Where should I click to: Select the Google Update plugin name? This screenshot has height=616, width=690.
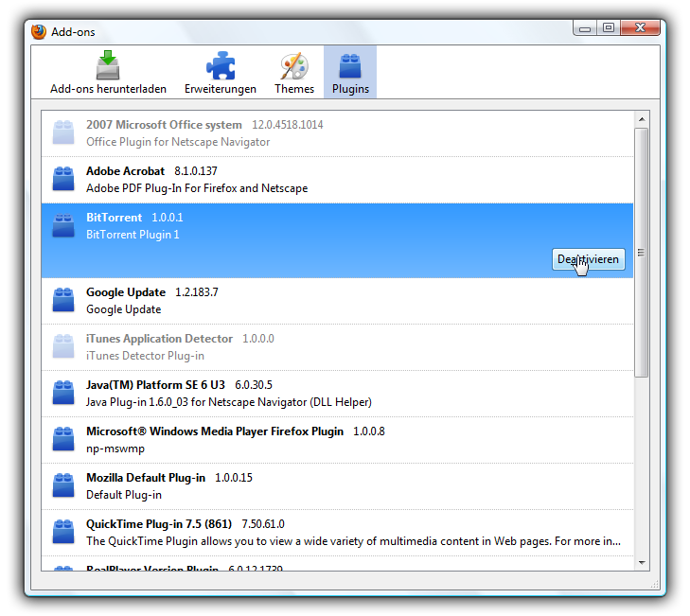point(126,292)
